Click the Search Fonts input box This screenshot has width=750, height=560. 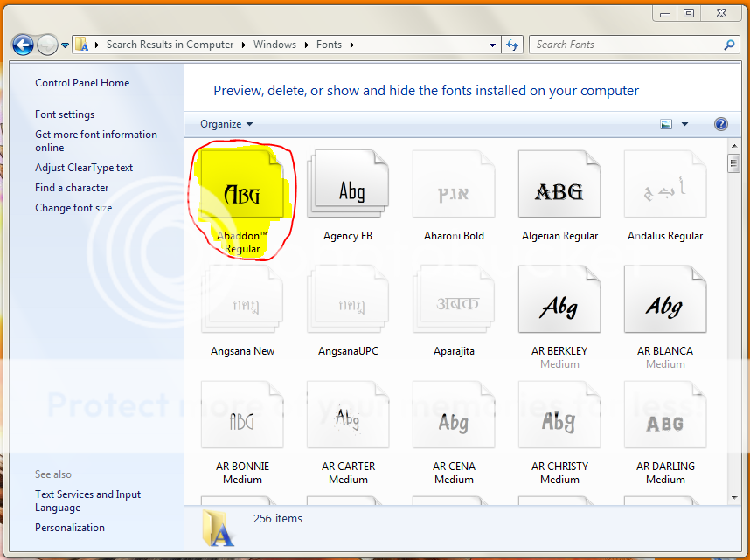coord(626,45)
